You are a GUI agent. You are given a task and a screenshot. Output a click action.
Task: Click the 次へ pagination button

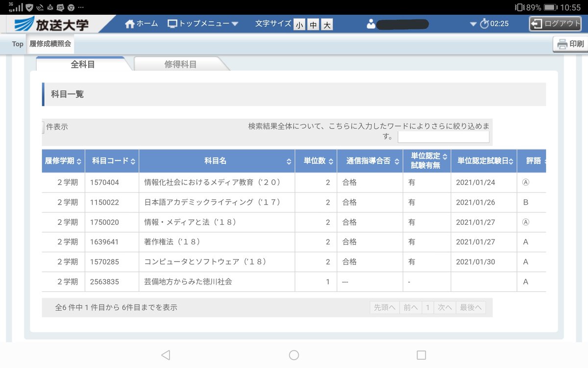point(445,307)
